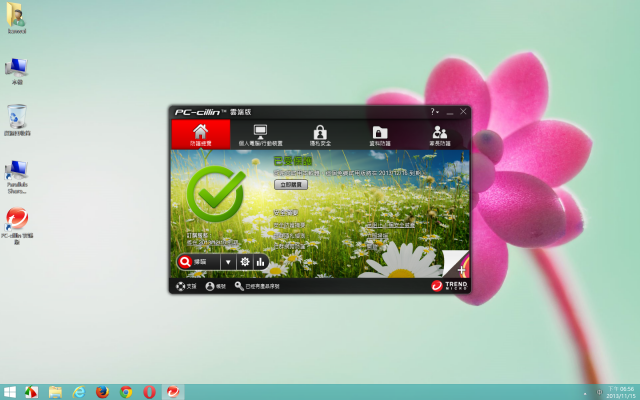Click the 立即購買 buy now button
This screenshot has width=640, height=400.
click(x=291, y=184)
